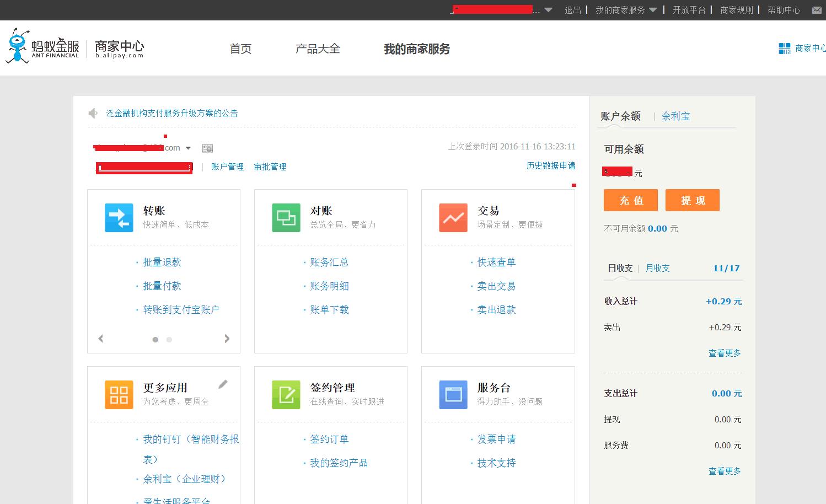Open 转账到支付宝账户
This screenshot has width=826, height=504.
[x=181, y=310]
